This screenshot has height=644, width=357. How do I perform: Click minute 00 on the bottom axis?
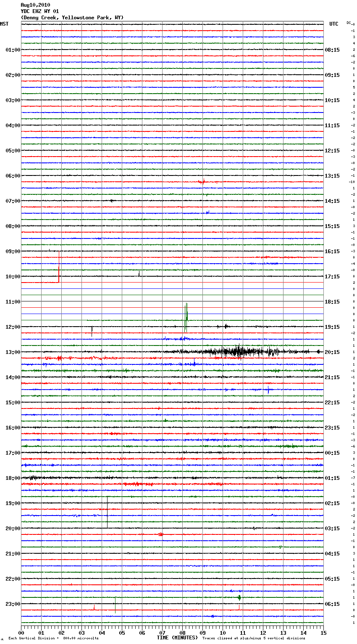(21, 633)
